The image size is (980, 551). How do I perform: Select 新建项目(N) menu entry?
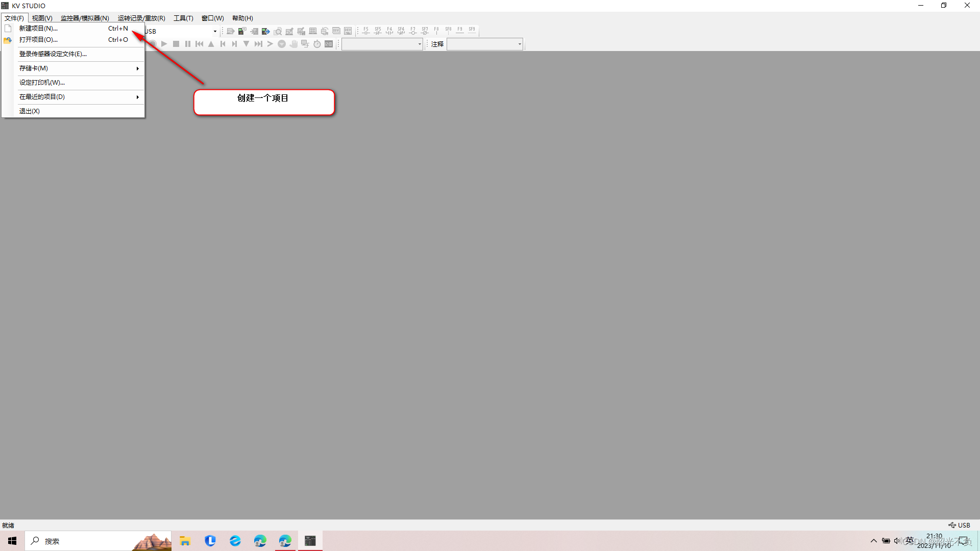39,29
